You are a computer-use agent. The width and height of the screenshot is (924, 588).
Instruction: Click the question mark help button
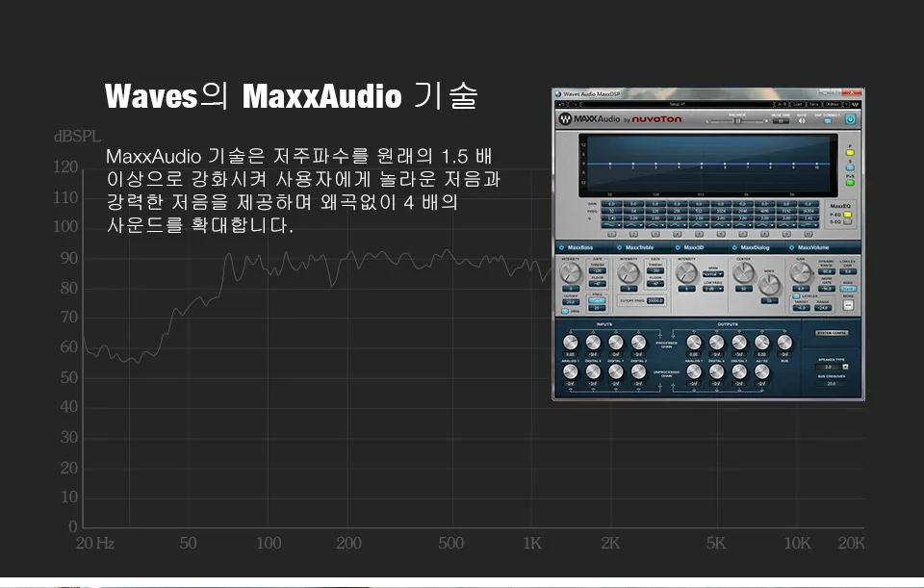[x=846, y=104]
